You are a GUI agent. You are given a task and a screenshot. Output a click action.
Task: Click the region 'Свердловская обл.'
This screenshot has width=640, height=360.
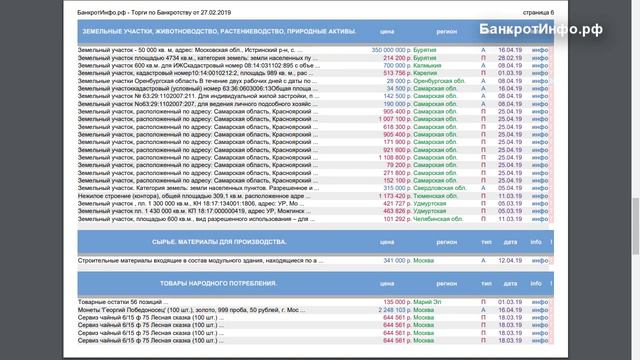click(440, 188)
